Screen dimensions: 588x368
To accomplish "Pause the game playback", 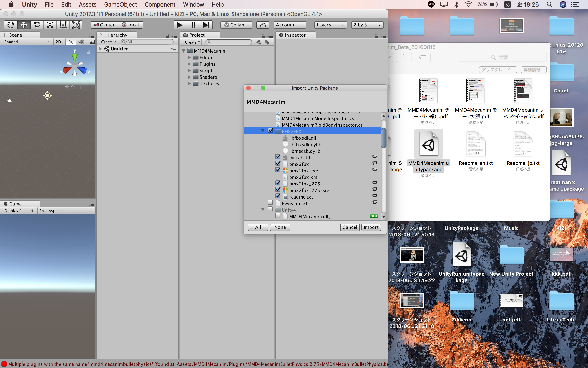I will click(193, 25).
